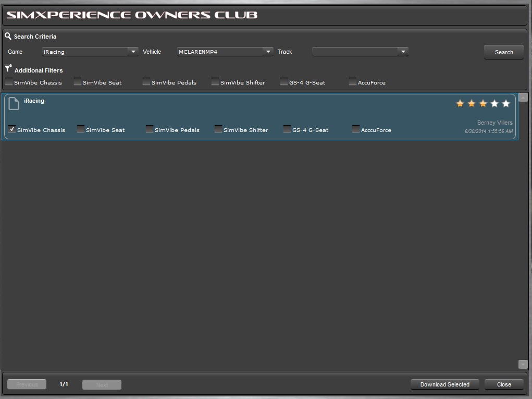Viewport: 532px width, 399px height.
Task: Click the Next page button
Action: coord(102,385)
